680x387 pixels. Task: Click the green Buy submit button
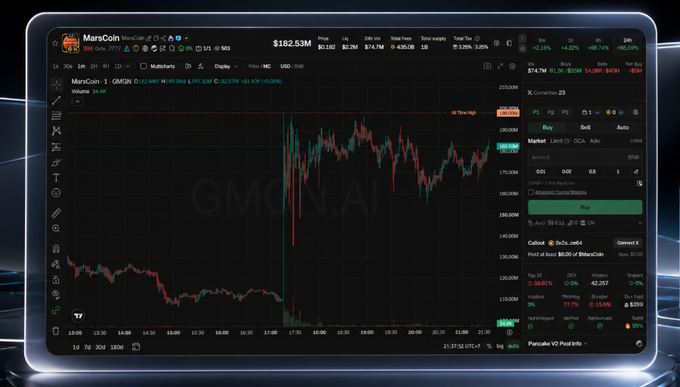pyautogui.click(x=585, y=207)
